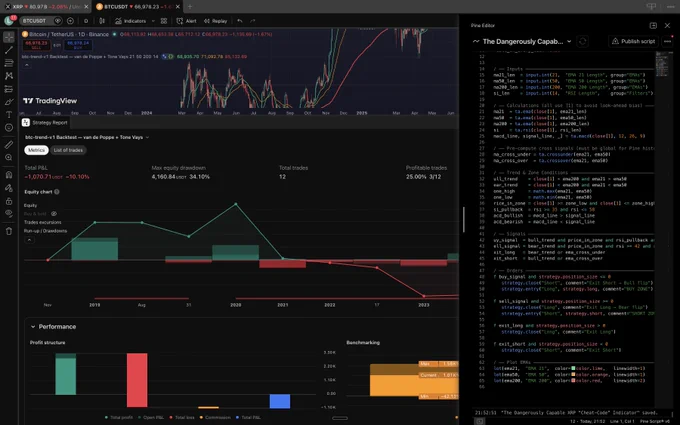Toggle lock all drawings
Screen dimensions: 680x425
9,201
